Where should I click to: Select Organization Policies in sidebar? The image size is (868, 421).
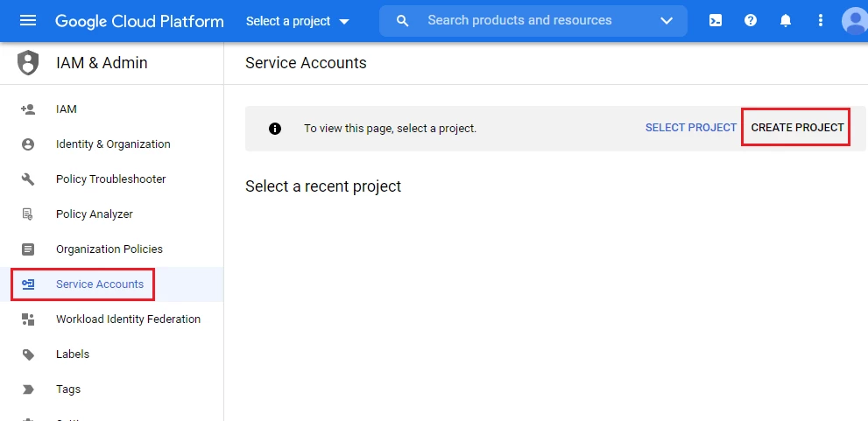(109, 249)
